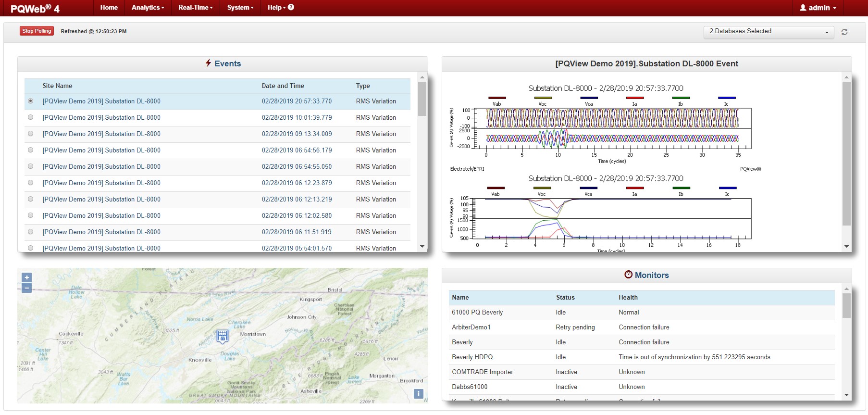This screenshot has height=415, width=868.
Task: Select the COMTRADE Importer monitor row
Action: tap(642, 372)
